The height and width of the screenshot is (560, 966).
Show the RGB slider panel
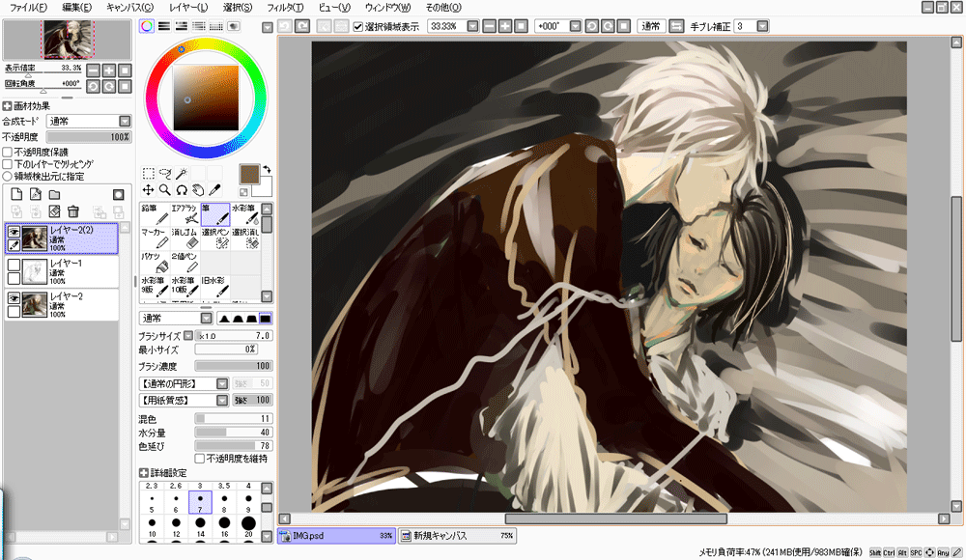pos(164,26)
